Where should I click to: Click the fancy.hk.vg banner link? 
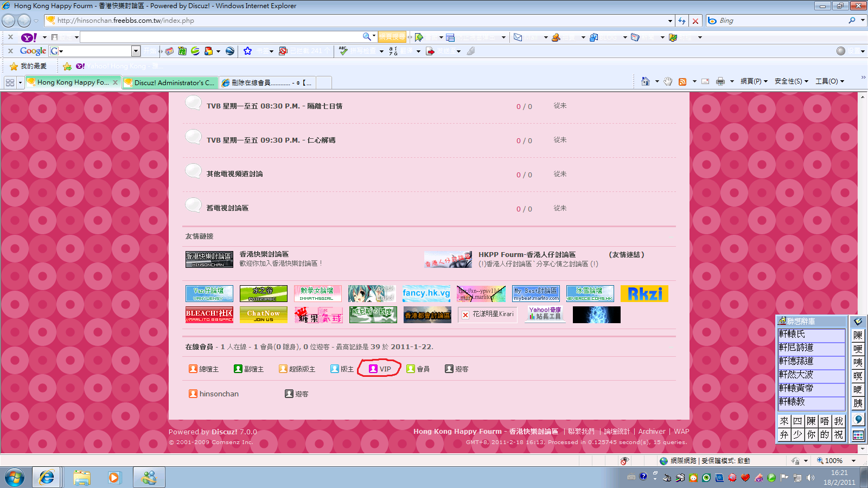426,293
